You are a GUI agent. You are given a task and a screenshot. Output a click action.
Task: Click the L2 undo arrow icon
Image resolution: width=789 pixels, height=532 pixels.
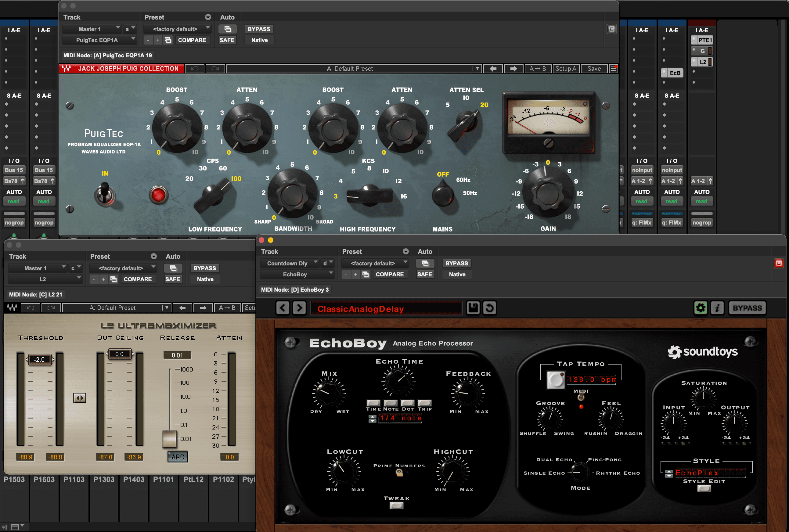pyautogui.click(x=31, y=308)
